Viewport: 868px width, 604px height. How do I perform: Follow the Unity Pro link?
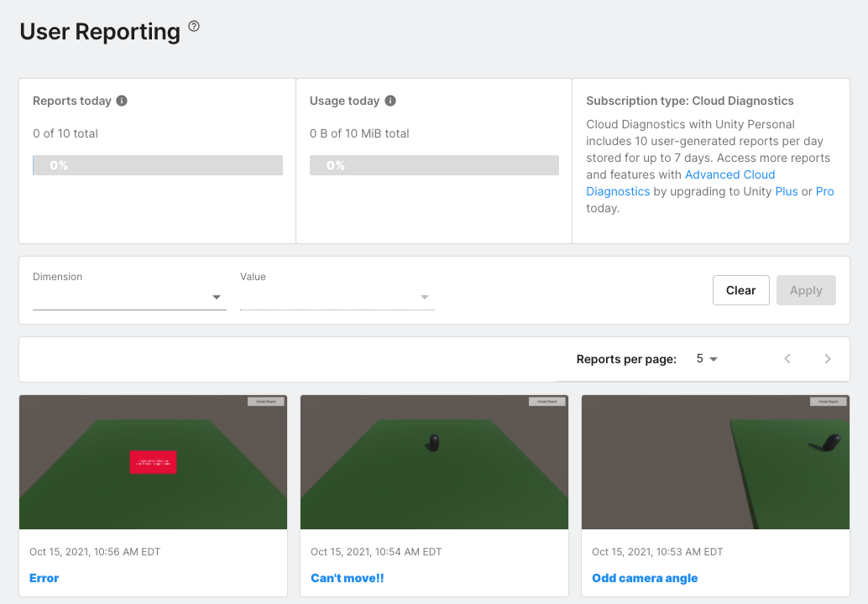(x=824, y=191)
